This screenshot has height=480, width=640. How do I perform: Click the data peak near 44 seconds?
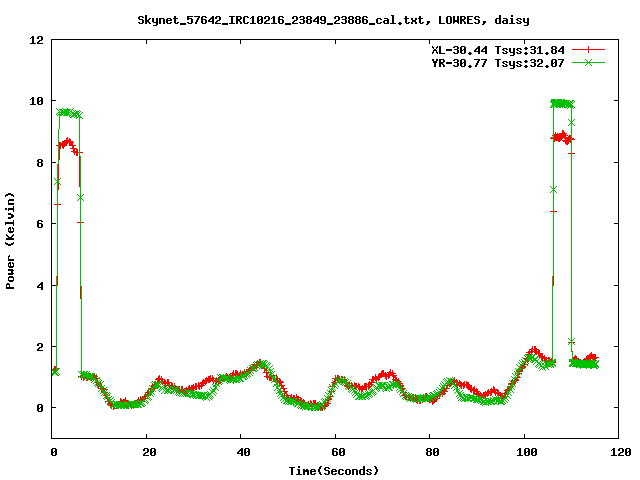(x=260, y=363)
